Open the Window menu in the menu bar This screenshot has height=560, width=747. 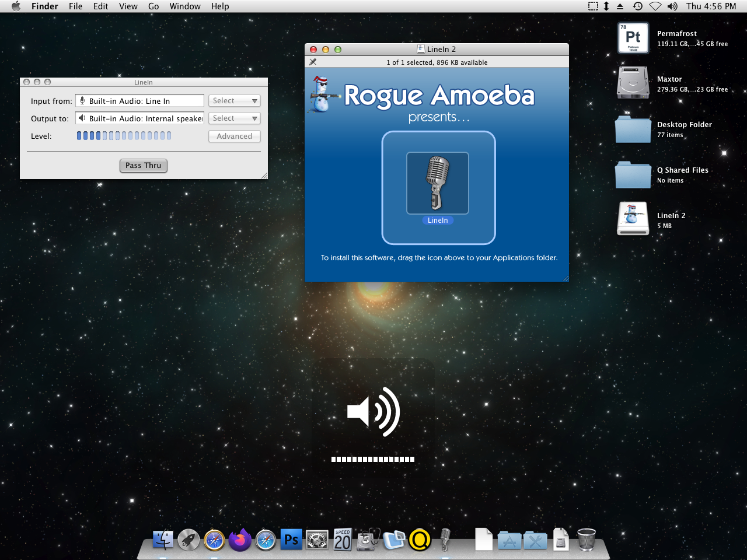(x=185, y=6)
